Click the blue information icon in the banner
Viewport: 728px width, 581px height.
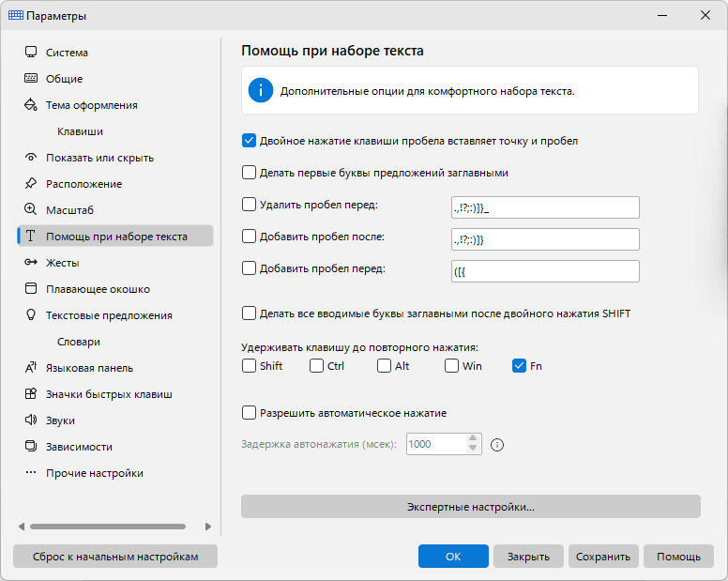261,90
